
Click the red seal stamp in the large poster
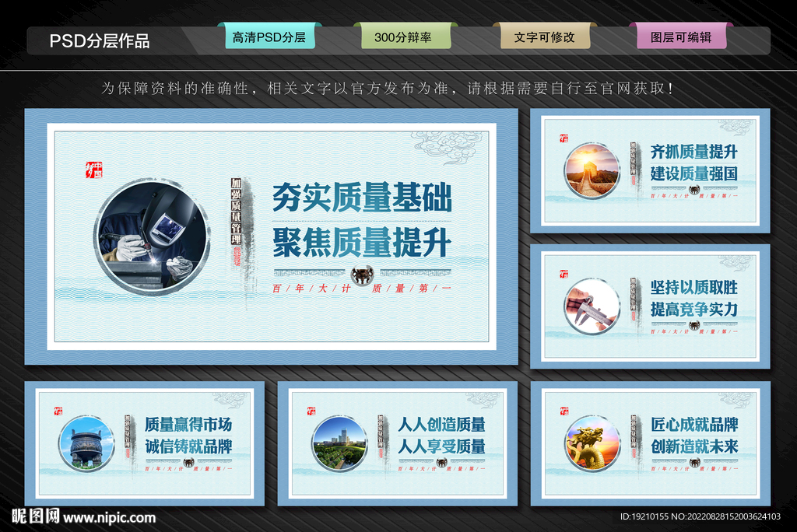click(x=94, y=170)
